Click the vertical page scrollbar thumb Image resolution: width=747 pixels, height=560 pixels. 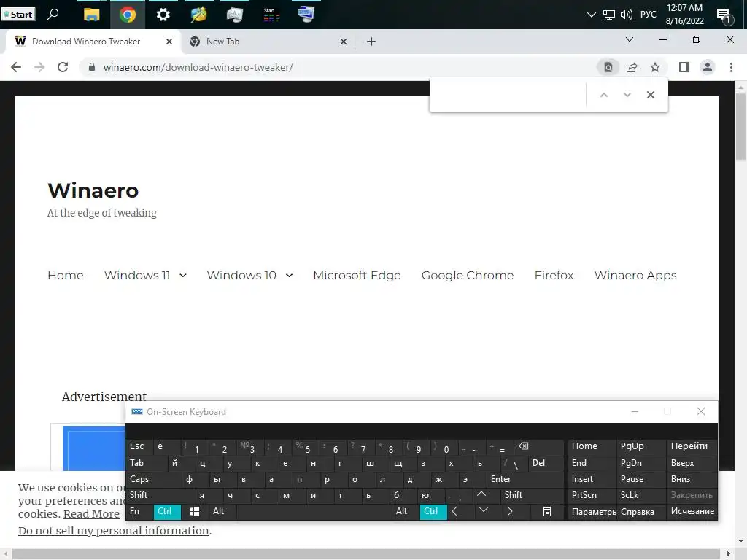coord(740,125)
